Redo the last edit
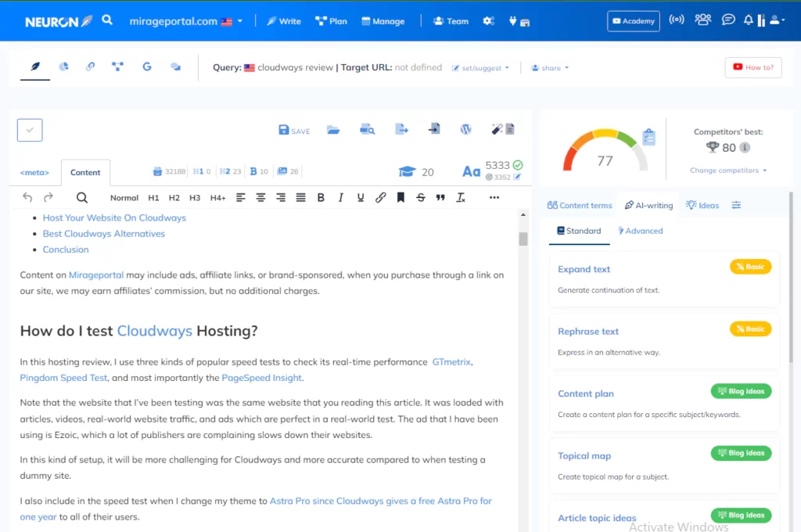 point(48,197)
